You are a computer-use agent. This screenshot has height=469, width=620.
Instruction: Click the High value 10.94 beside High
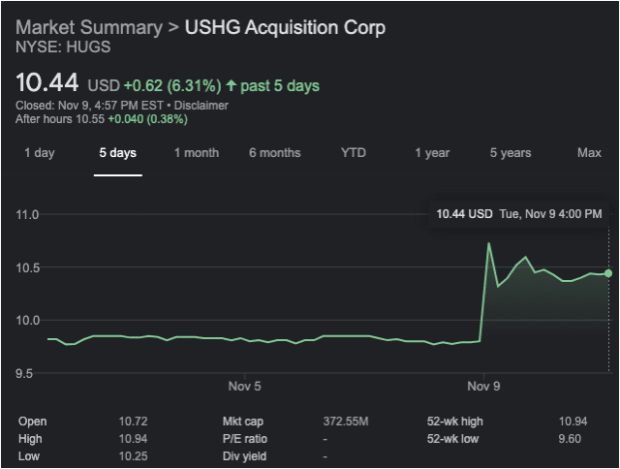[133, 439]
